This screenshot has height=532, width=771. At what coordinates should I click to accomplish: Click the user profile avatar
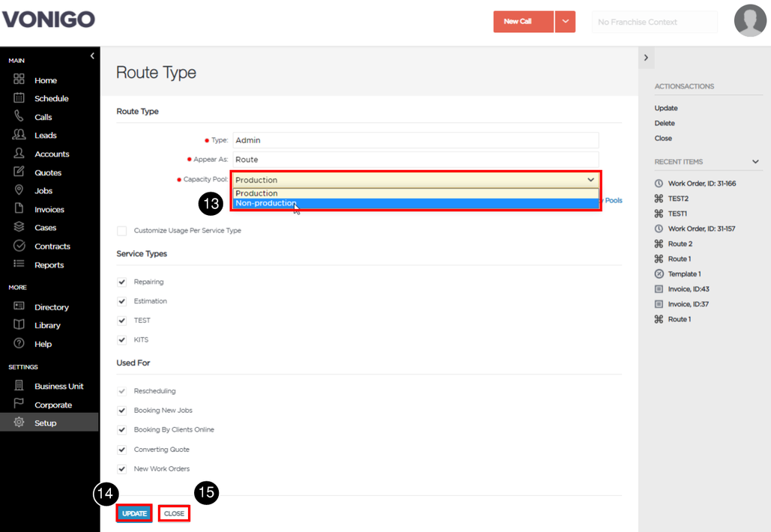(750, 21)
